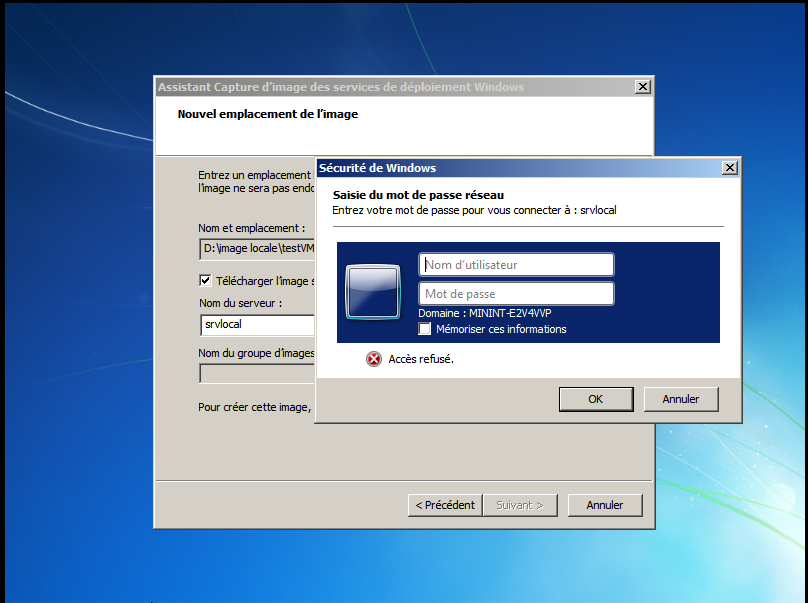Open the Nom du groupe d'images combo box
The image size is (808, 603).
tap(257, 373)
